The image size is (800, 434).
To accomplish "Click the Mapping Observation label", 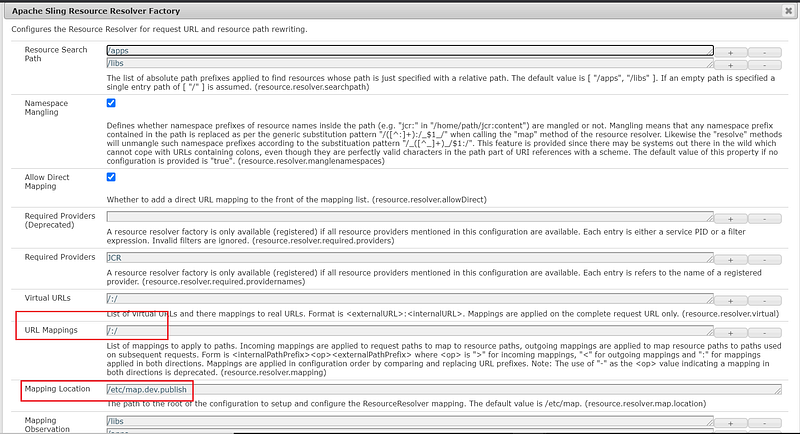I will 47,425.
